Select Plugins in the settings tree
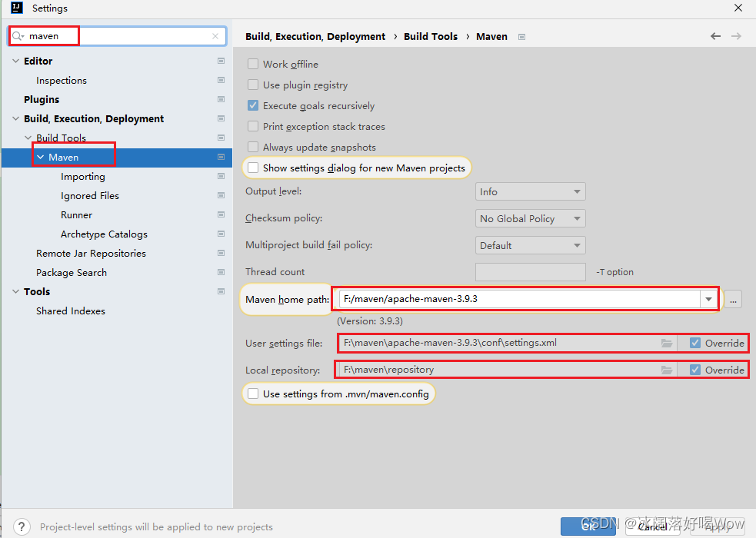This screenshot has width=756, height=538. click(x=42, y=100)
